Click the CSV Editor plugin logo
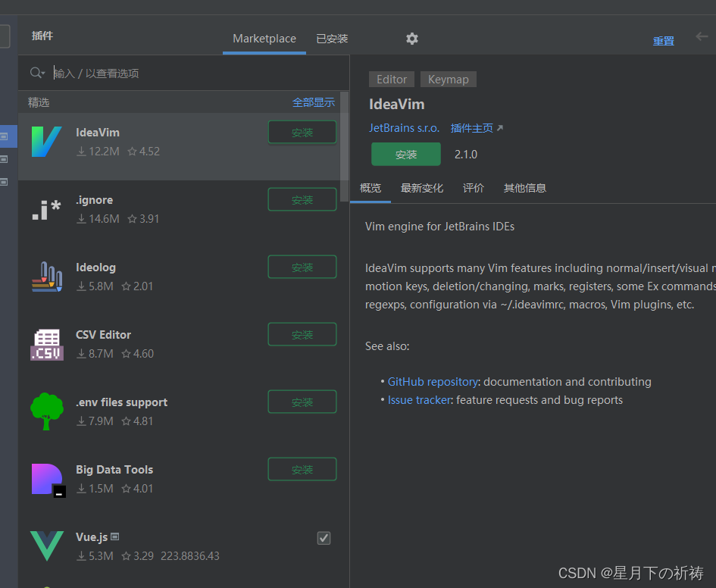716x588 pixels. (46, 344)
